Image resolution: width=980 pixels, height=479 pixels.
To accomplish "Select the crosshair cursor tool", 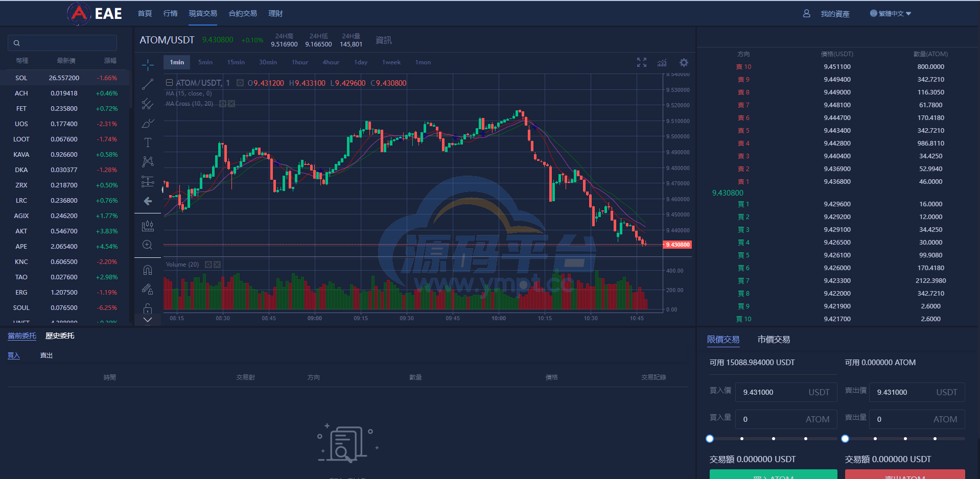I will [x=148, y=65].
